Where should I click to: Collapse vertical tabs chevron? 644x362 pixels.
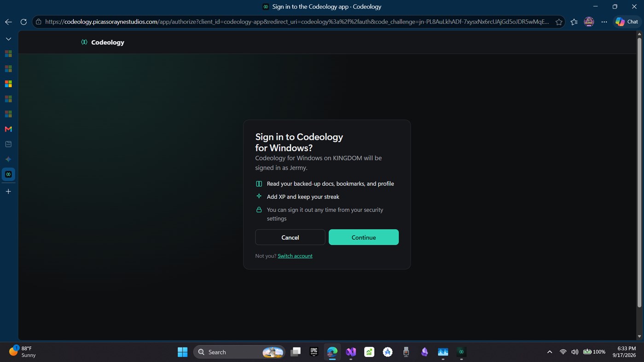pos(8,39)
